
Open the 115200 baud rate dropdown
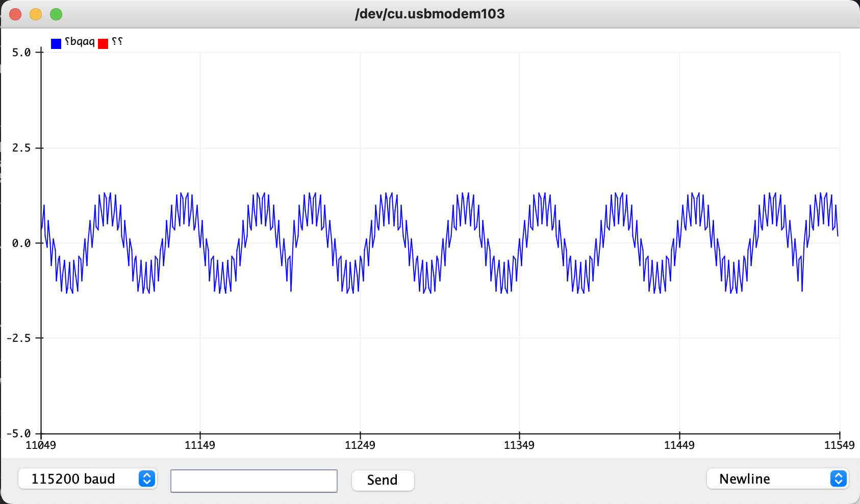pyautogui.click(x=87, y=478)
